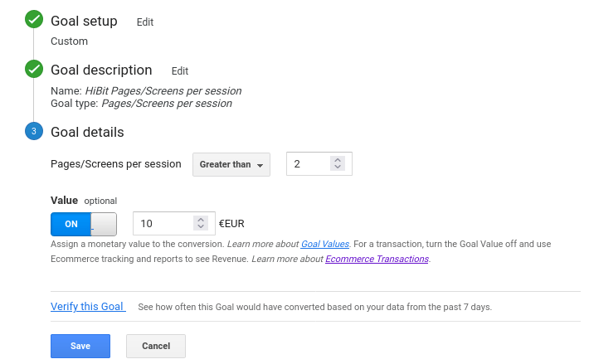Increment the goal value using up arrow
589x364 pixels.
[201, 220]
